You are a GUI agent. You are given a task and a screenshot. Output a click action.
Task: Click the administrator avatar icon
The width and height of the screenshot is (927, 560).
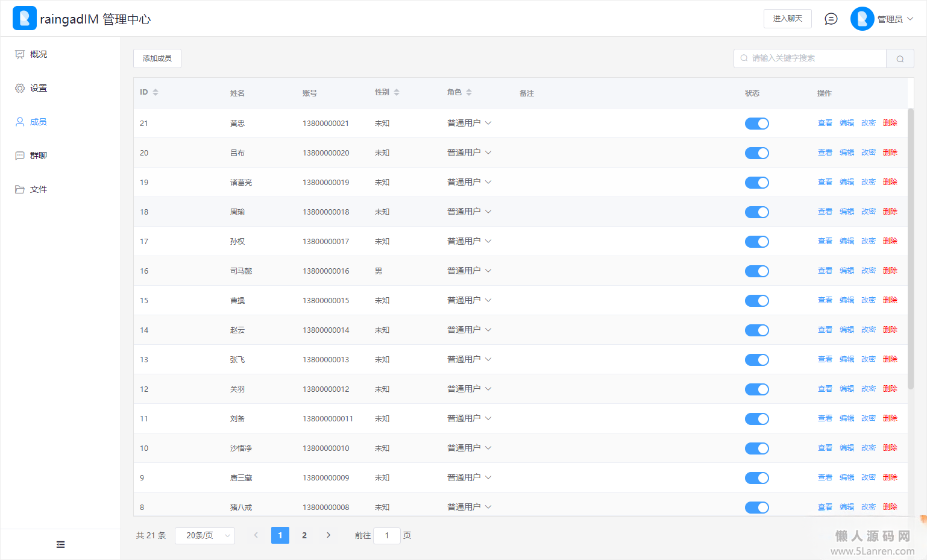tap(862, 19)
